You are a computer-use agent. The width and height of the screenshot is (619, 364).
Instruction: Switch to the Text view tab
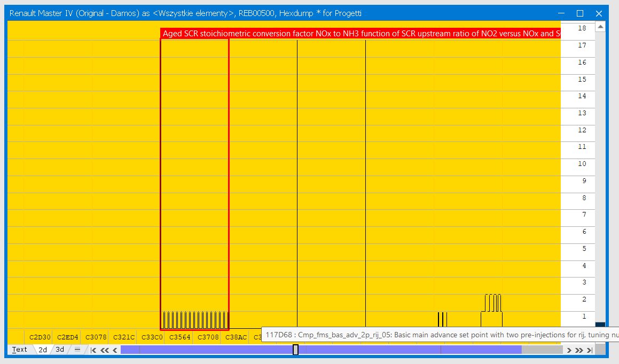(19, 350)
